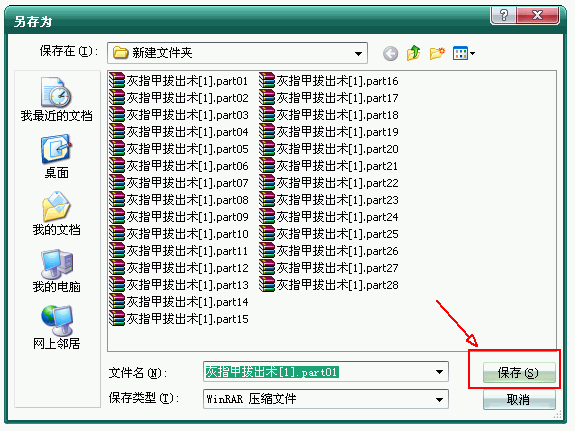This screenshot has height=431, width=575.
Task: Create a new folder
Action: pos(437,53)
